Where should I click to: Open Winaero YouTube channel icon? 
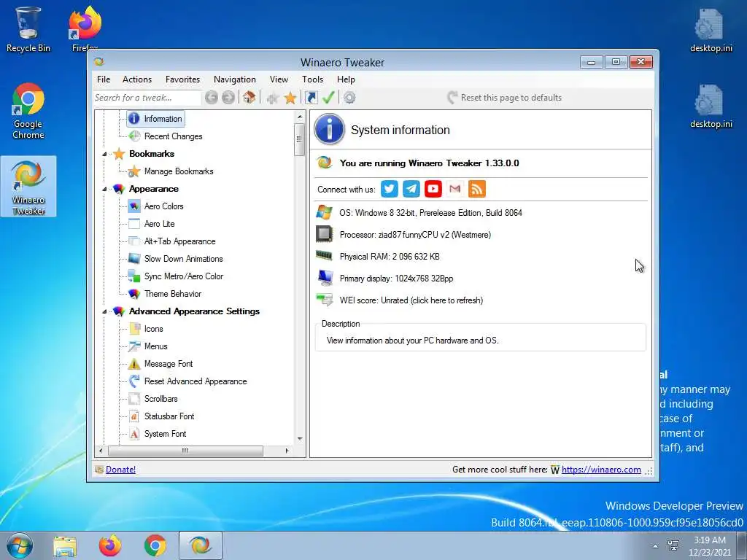coord(433,189)
